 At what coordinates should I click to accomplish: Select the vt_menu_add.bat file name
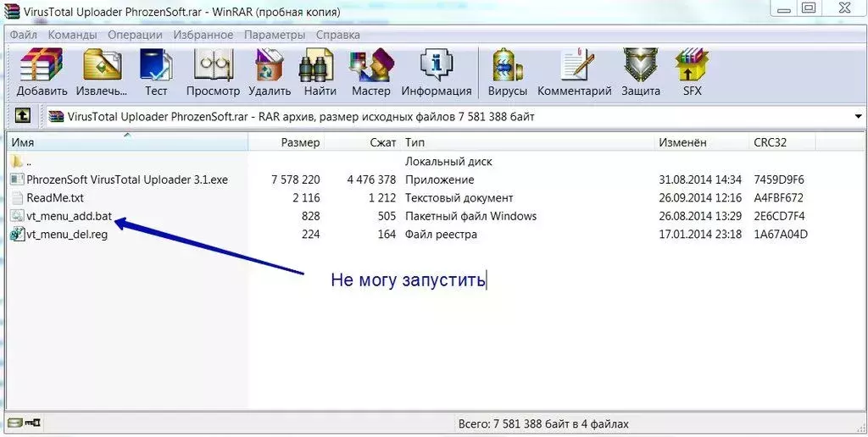click(x=70, y=216)
